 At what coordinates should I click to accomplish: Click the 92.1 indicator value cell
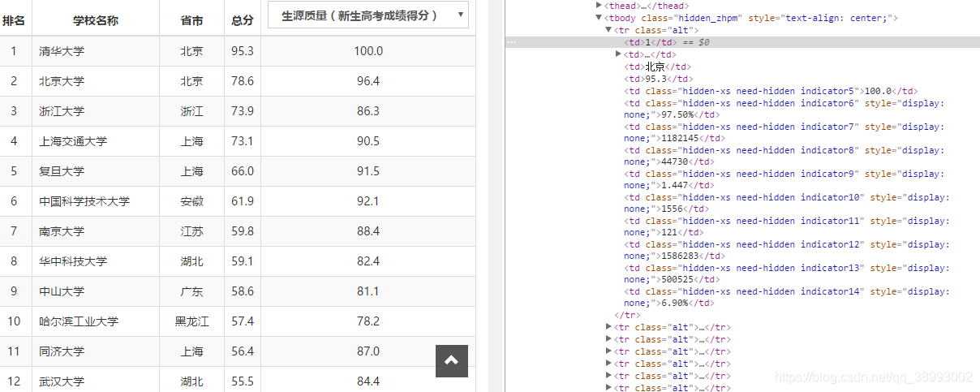pos(368,201)
